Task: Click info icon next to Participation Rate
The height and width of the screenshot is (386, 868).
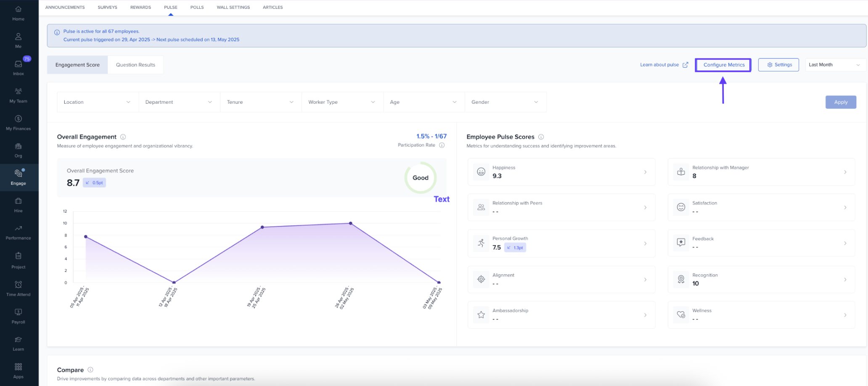Action: click(x=442, y=145)
